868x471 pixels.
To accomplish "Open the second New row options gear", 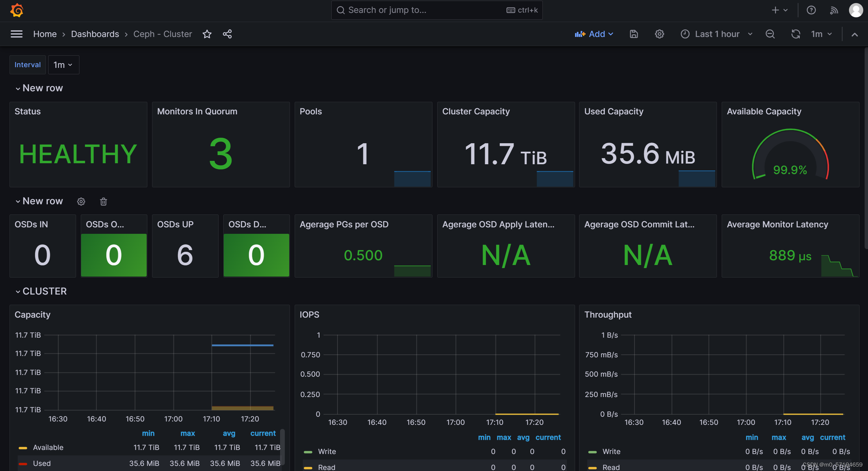I will pyautogui.click(x=81, y=202).
